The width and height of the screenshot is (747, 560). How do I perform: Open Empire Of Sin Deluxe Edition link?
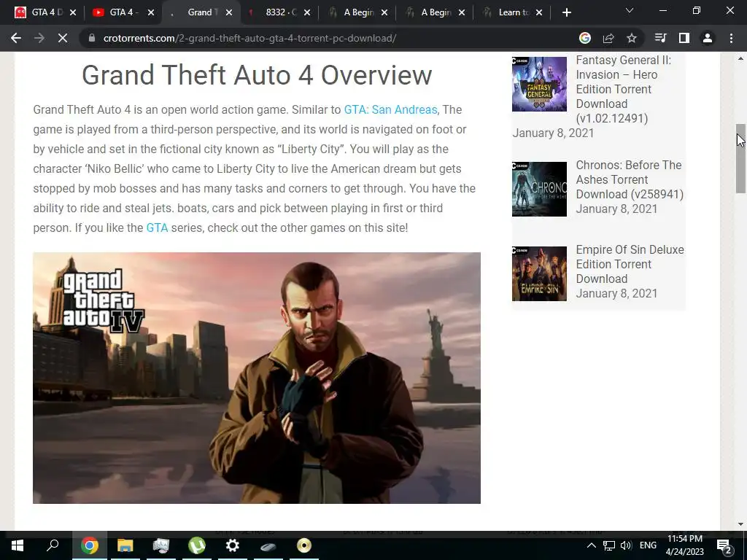[x=630, y=264]
